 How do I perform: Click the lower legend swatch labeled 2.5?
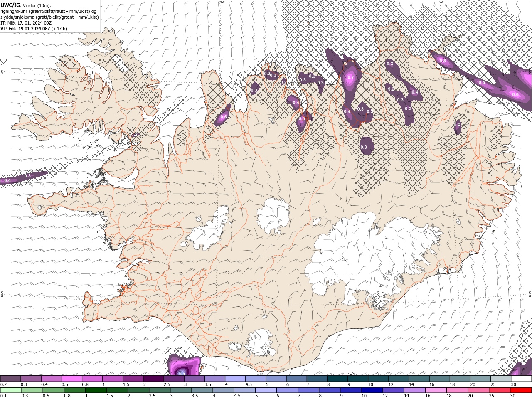click(x=160, y=390)
